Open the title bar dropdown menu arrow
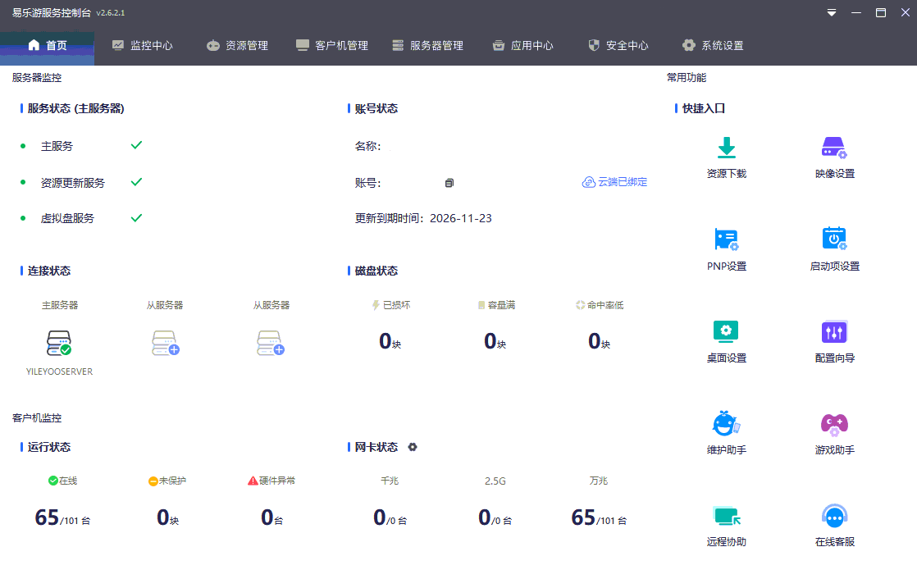 tap(831, 13)
